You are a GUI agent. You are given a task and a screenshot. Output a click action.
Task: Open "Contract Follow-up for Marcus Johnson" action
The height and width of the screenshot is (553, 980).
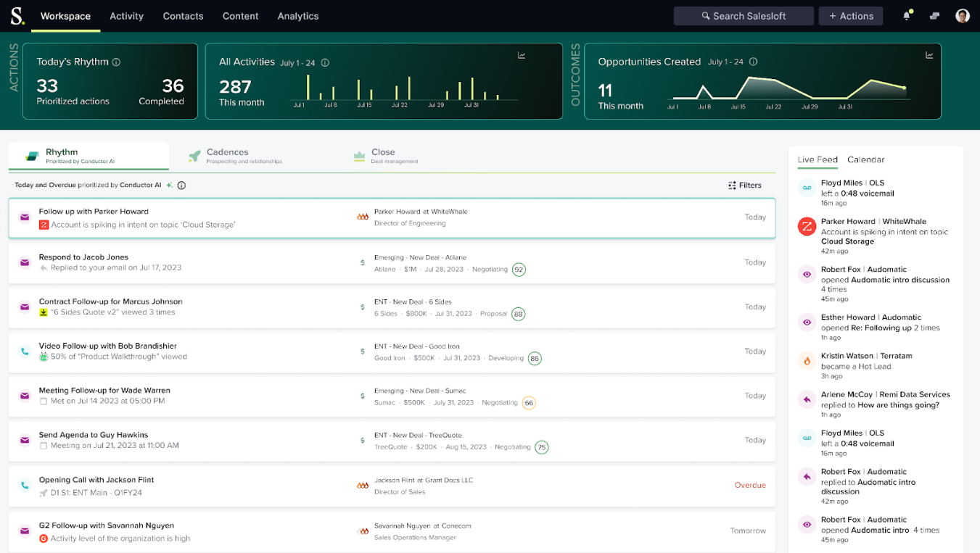coord(111,302)
